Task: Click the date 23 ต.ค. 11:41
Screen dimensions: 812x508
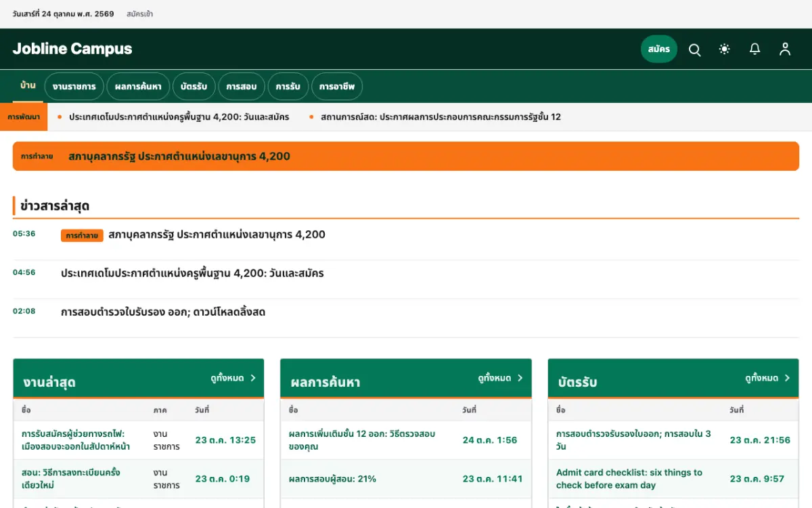Action: click(493, 479)
